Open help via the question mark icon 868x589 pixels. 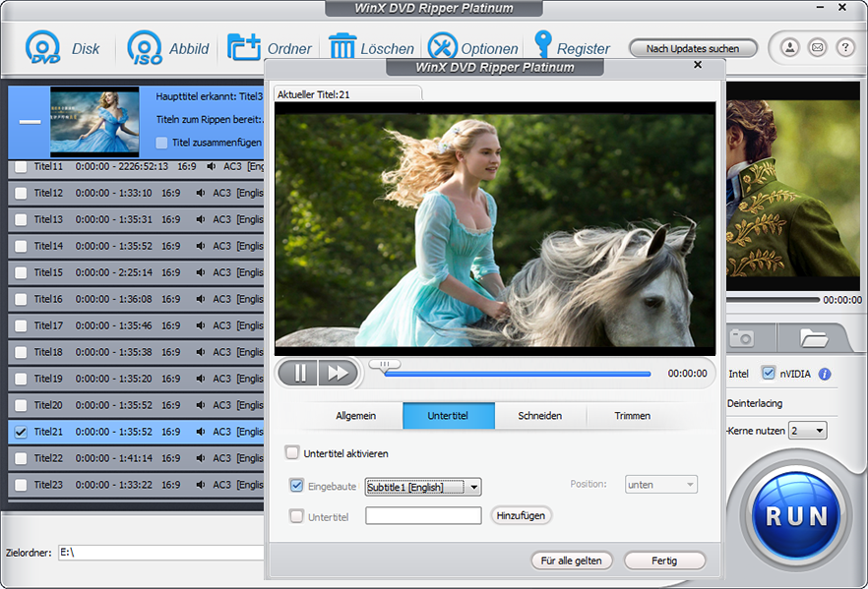click(844, 47)
